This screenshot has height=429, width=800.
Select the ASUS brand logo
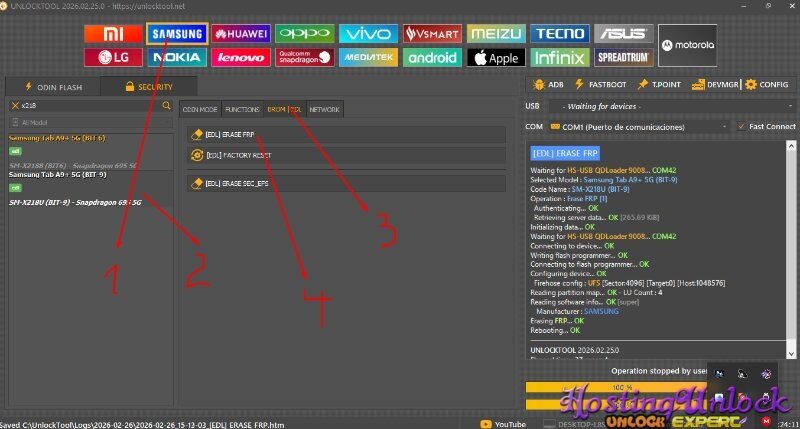pos(623,34)
